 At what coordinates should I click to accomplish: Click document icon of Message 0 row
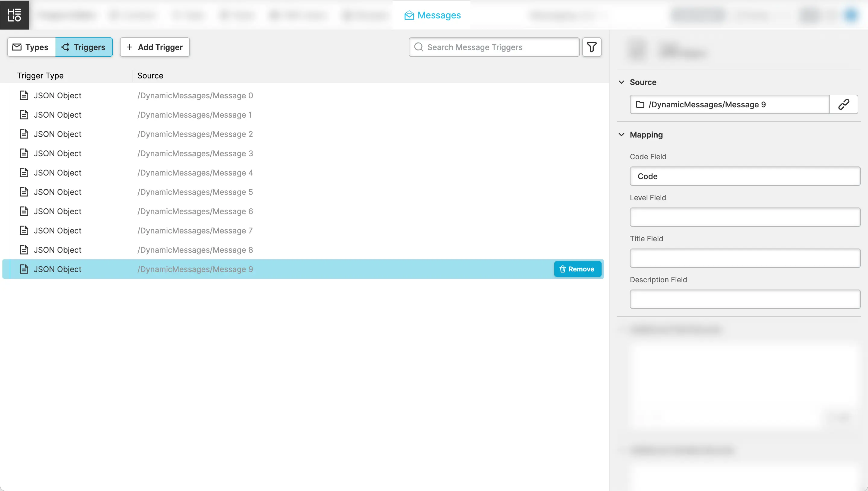pos(24,95)
